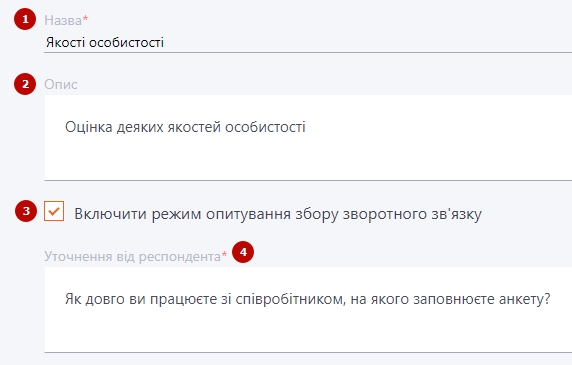Click the red number 3 marker

click(26, 211)
